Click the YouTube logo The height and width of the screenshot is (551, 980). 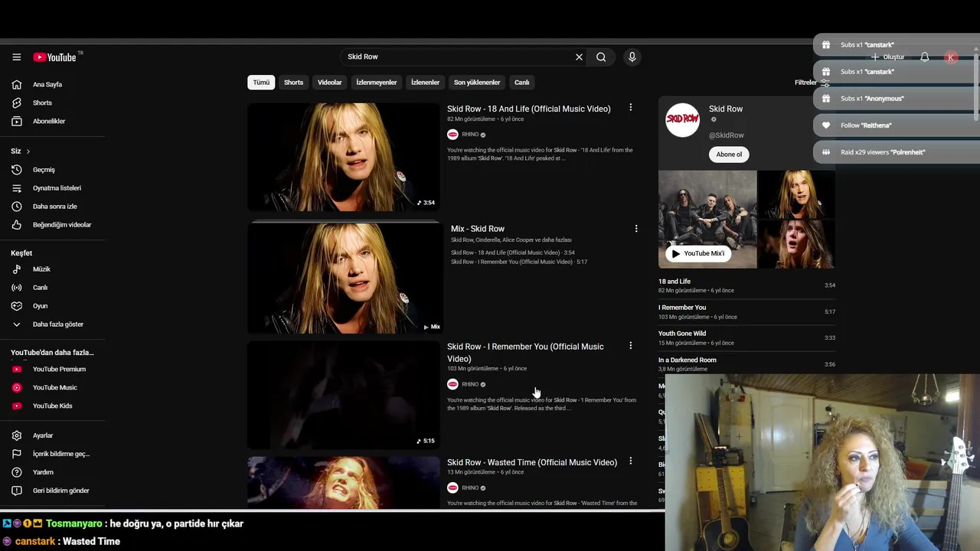click(x=55, y=57)
